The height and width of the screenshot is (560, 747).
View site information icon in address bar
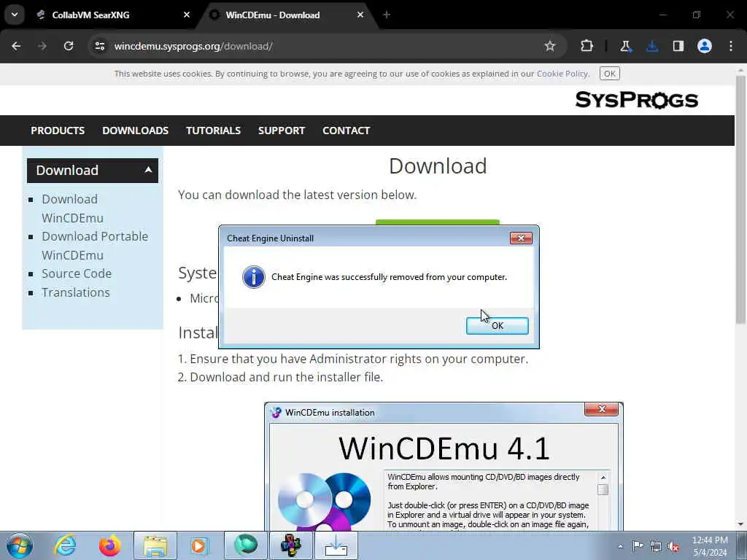coord(99,46)
